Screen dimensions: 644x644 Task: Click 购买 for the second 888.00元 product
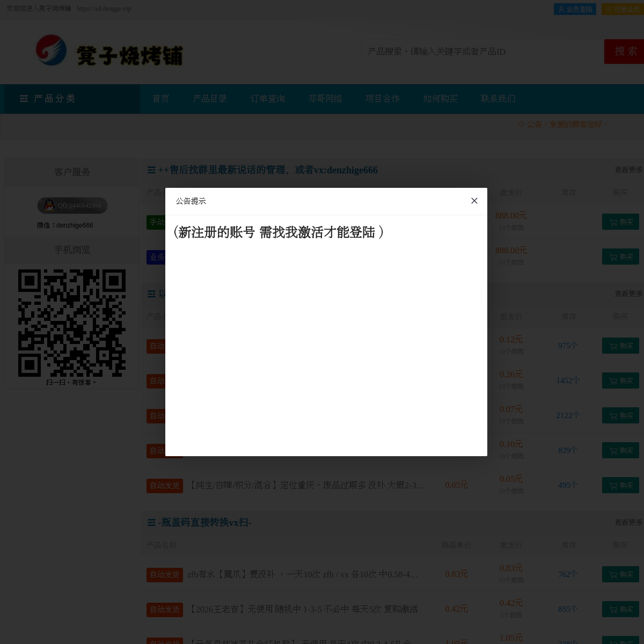(620, 257)
